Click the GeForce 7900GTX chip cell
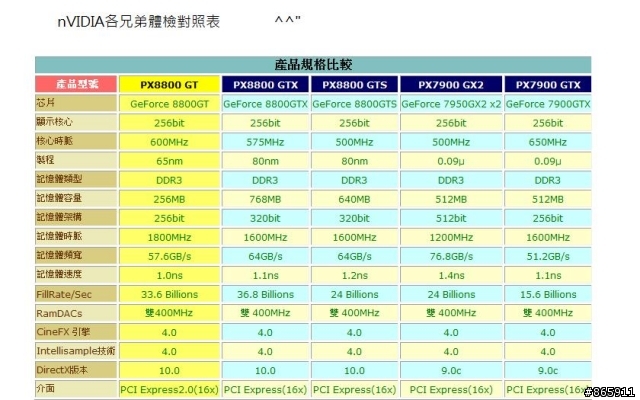Image resolution: width=640 pixels, height=400 pixels. [x=548, y=104]
